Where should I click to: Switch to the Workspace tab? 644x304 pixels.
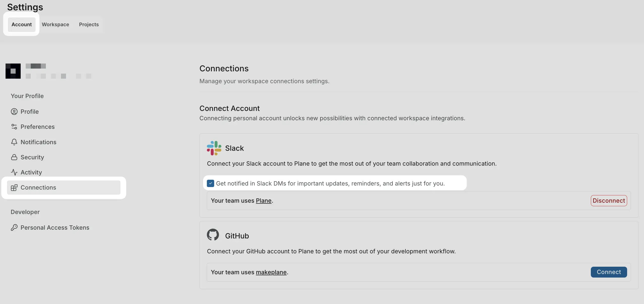tap(55, 24)
